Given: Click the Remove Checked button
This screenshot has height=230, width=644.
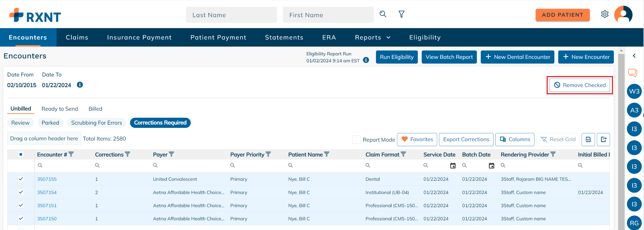Looking at the screenshot, I should pyautogui.click(x=580, y=85).
